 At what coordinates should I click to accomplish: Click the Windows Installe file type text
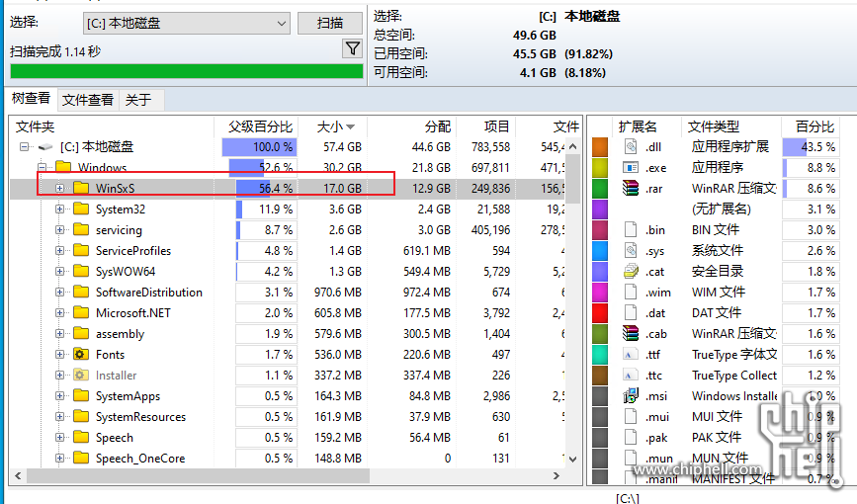point(734,395)
